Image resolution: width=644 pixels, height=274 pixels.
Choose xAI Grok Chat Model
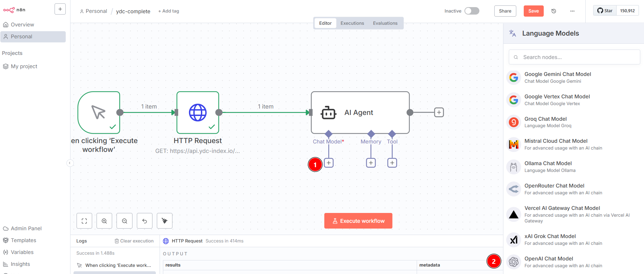(x=574, y=240)
